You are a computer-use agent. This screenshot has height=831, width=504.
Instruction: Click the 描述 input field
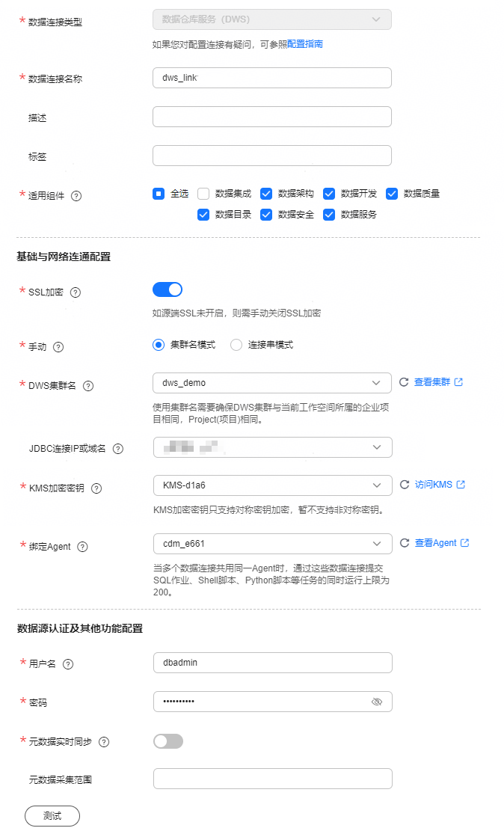tap(272, 117)
